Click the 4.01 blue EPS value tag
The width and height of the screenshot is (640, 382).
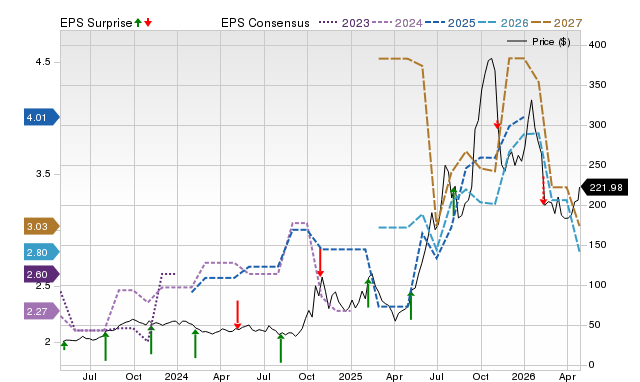42,118
